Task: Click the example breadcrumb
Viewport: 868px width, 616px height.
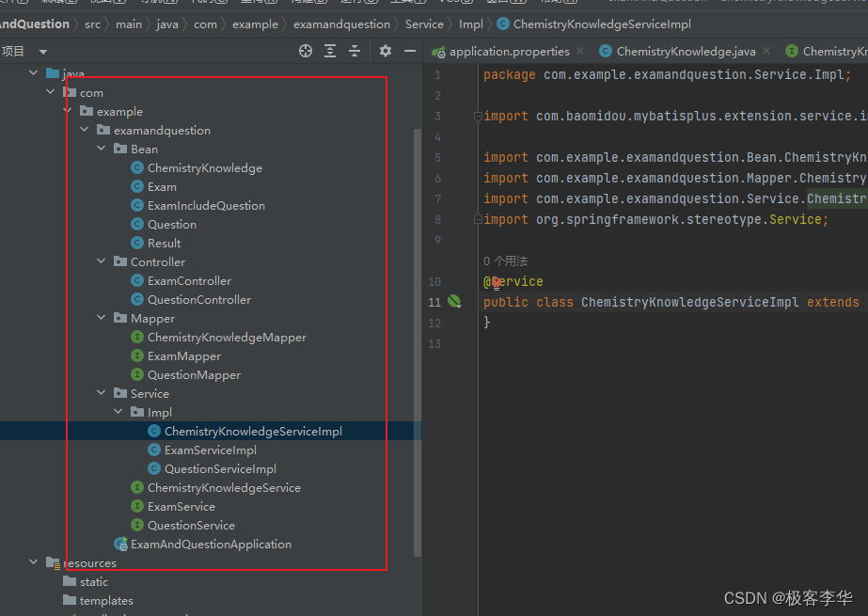Action: tap(255, 24)
